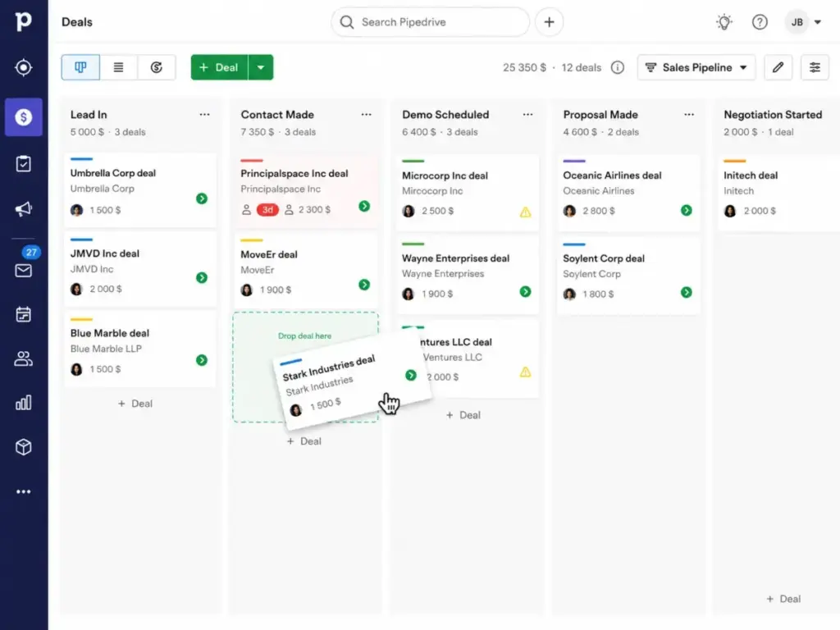
Task: Open Contacts people icon in sidebar
Action: click(x=23, y=358)
